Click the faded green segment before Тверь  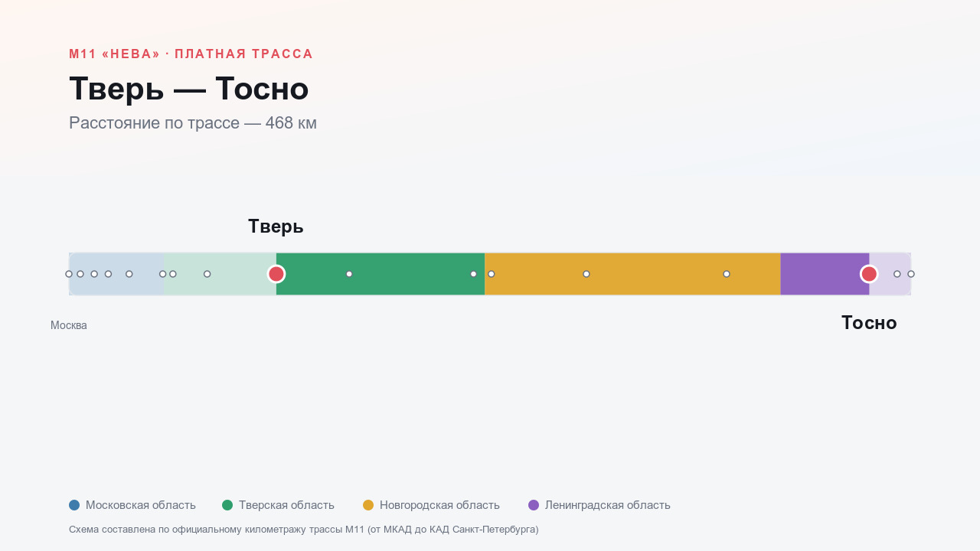[x=220, y=274]
